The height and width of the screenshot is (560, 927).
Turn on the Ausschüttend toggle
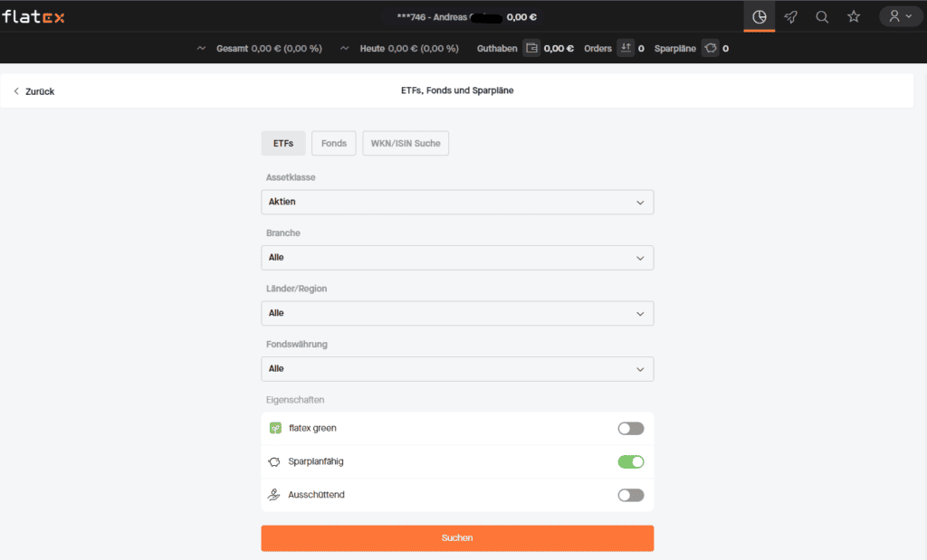pyautogui.click(x=630, y=495)
